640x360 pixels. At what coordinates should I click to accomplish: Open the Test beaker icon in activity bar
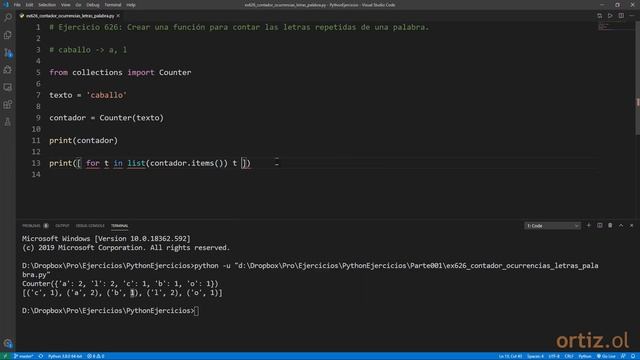[x=8, y=122]
